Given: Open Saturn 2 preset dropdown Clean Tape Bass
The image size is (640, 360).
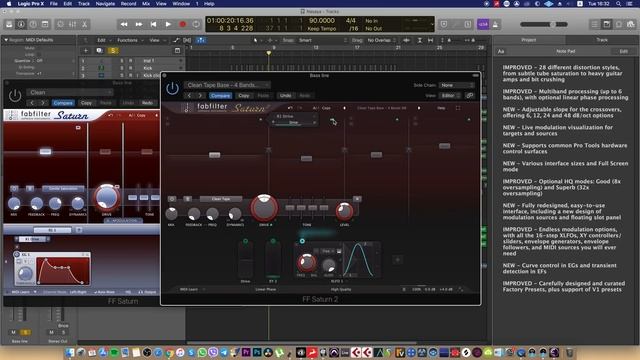Looking at the screenshot, I should click(x=227, y=85).
